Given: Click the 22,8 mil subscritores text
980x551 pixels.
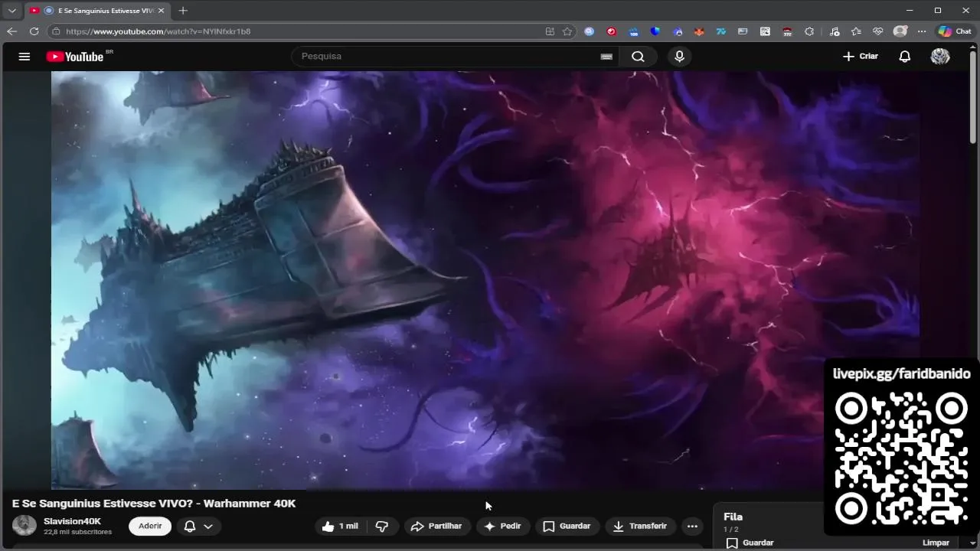Looking at the screenshot, I should [77, 532].
